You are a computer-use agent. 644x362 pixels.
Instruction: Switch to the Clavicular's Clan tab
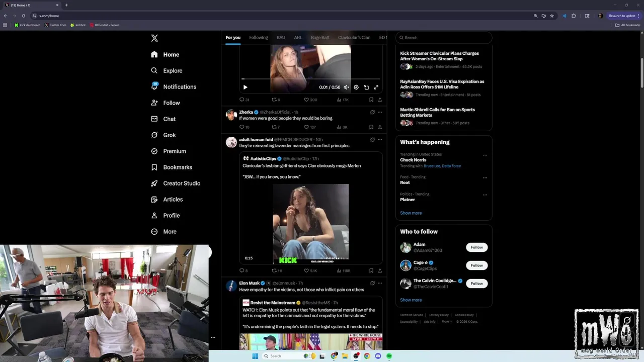click(354, 37)
